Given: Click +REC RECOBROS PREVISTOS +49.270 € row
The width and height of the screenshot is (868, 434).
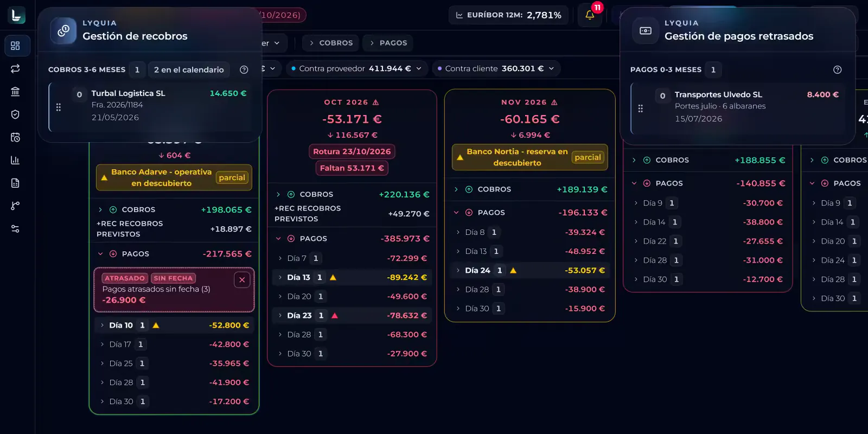Looking at the screenshot, I should (352, 214).
